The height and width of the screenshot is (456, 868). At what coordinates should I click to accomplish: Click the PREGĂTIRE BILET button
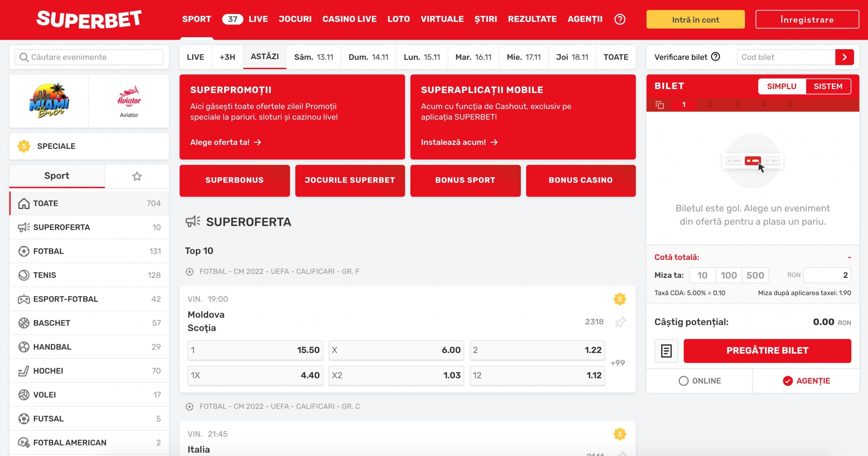(767, 351)
